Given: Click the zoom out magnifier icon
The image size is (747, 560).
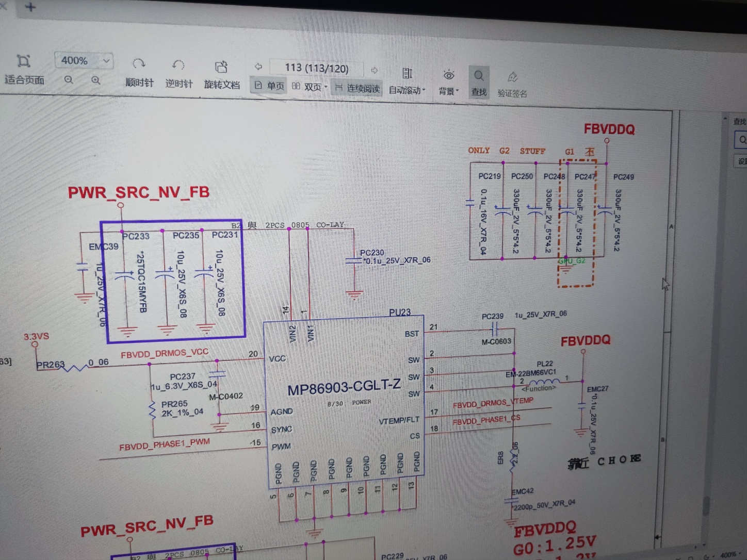Looking at the screenshot, I should tap(69, 80).
